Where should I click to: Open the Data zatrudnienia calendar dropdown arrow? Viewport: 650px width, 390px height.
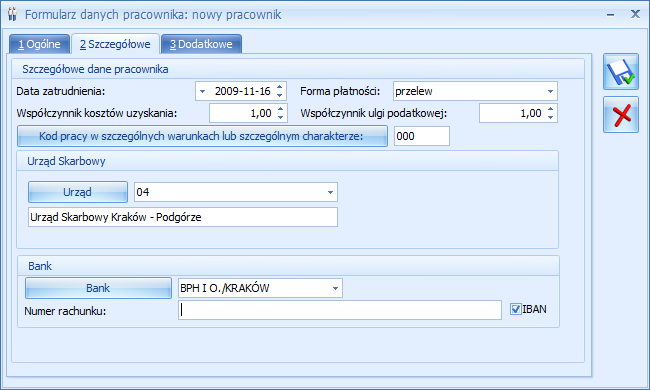[202, 91]
